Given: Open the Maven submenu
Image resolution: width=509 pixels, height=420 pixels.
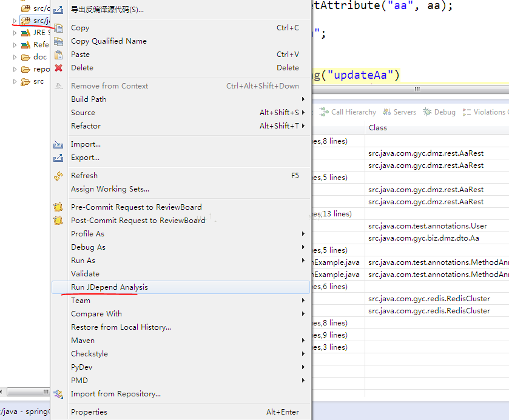Looking at the screenshot, I should tap(181, 341).
